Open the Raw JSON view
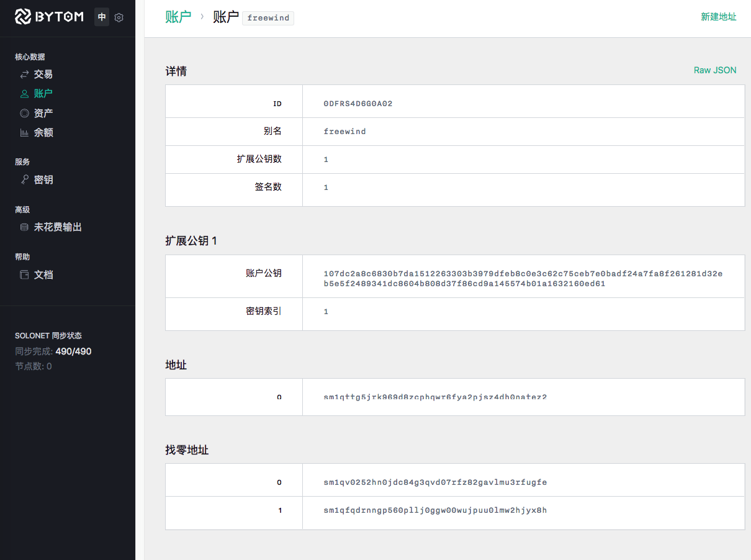The height and width of the screenshot is (560, 751). point(715,70)
